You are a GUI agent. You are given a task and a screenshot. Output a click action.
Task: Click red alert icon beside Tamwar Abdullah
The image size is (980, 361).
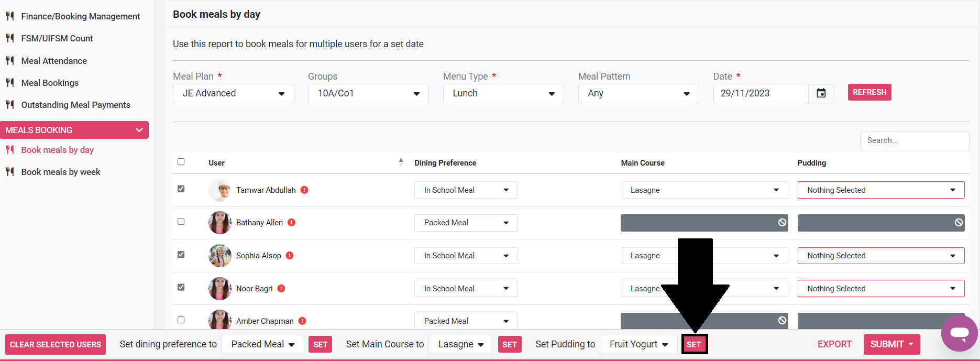point(304,190)
